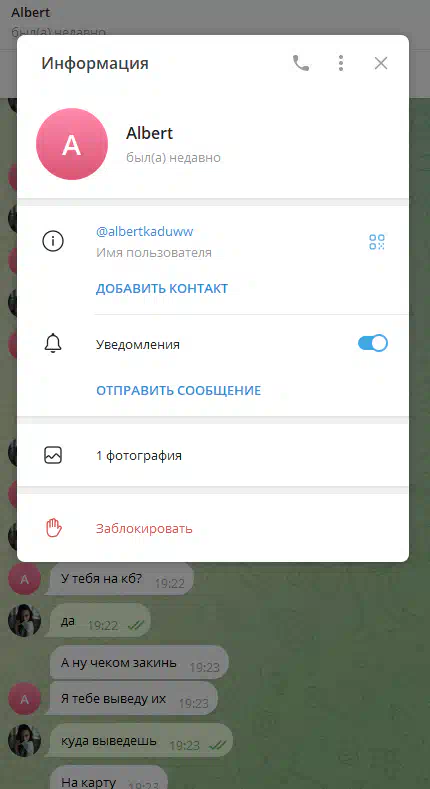The width and height of the screenshot is (430, 789).
Task: Select Заблокировать to block the user
Action: pyautogui.click(x=144, y=529)
